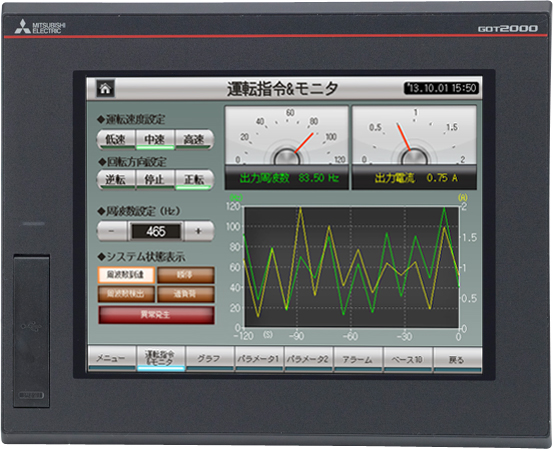Set rotation to 逆転 reverse
Image resolution: width=553 pixels, height=449 pixels.
point(116,180)
